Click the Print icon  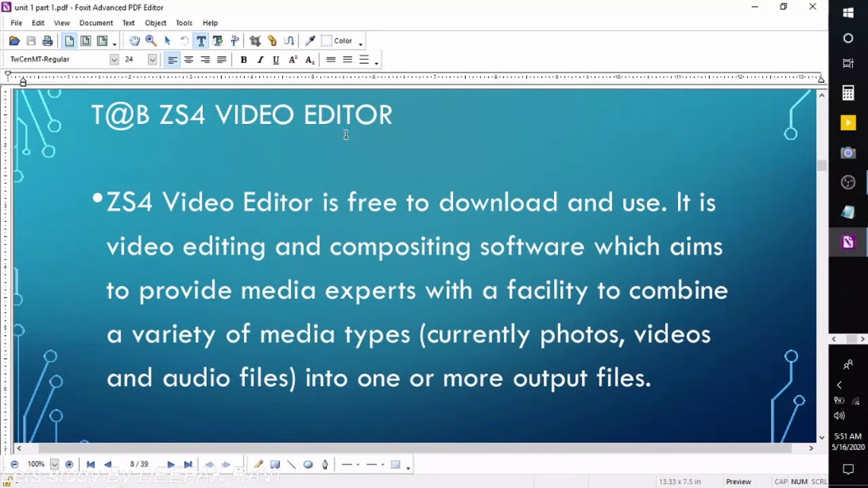click(47, 41)
